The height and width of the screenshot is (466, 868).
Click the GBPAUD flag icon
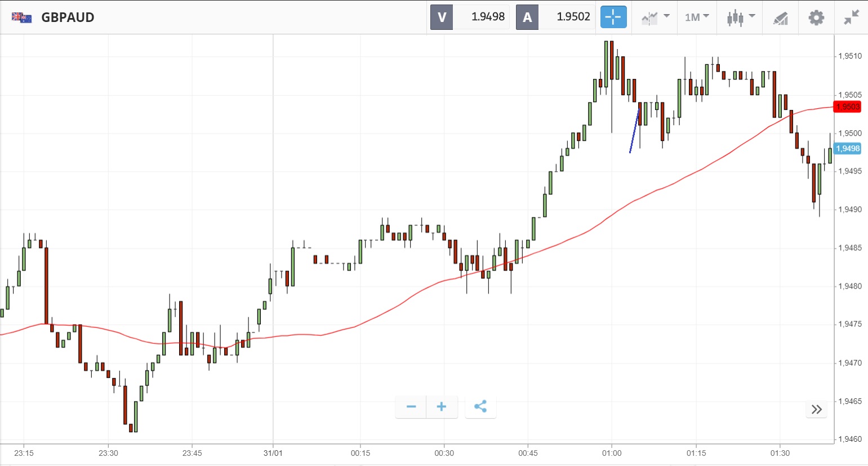coord(21,17)
